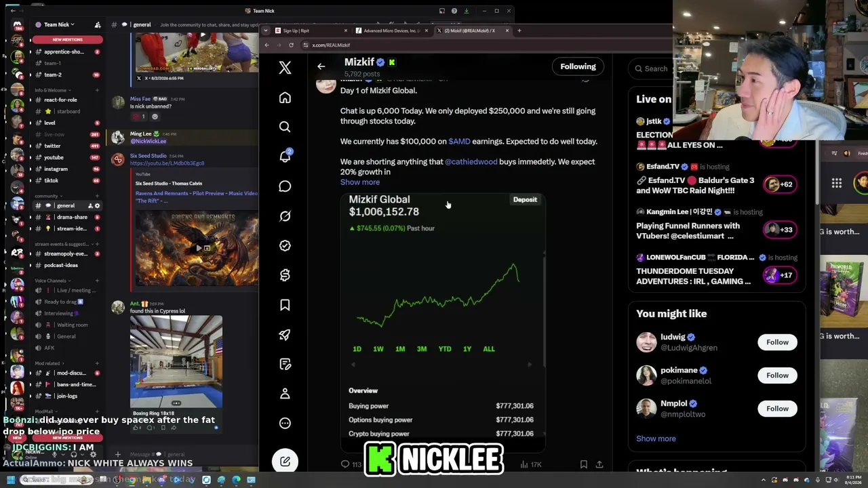This screenshot has height=488, width=868.
Task: Open X notifications bell icon
Action: [x=285, y=157]
